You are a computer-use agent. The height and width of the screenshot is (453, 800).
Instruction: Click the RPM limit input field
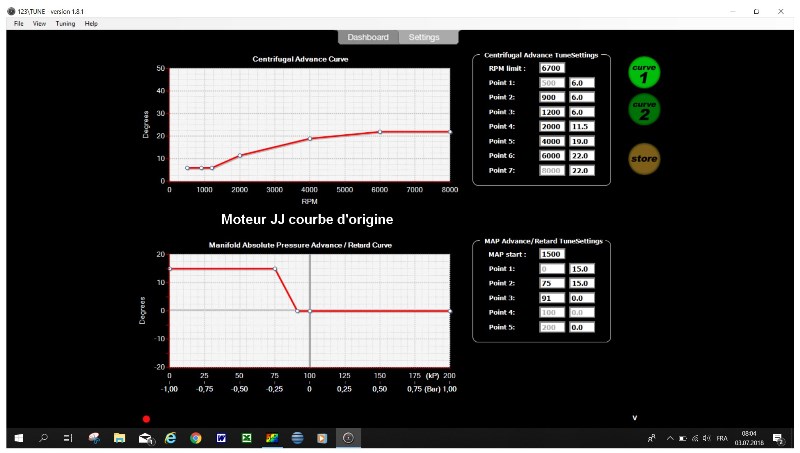pos(551,68)
